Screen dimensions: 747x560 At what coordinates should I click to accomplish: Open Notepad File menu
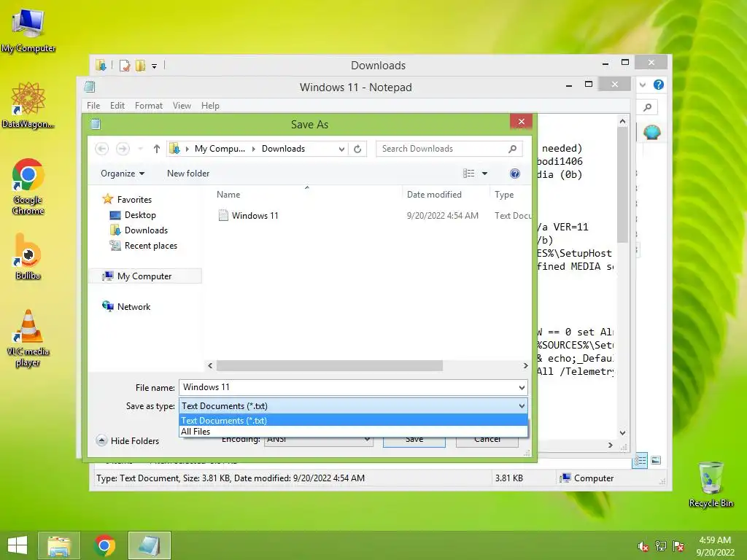coord(93,106)
